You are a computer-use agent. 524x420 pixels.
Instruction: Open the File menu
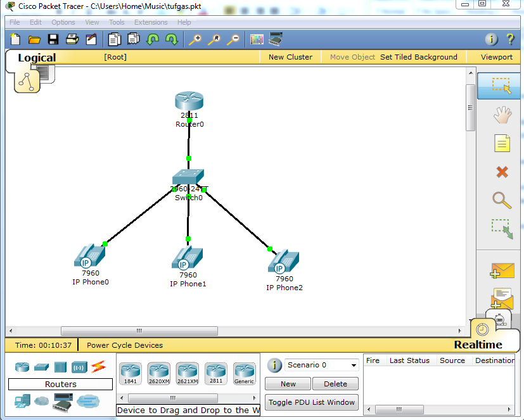coord(15,22)
